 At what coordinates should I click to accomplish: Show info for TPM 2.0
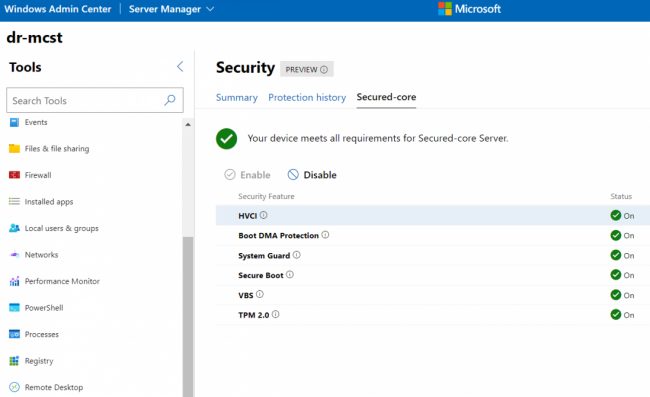pos(275,315)
